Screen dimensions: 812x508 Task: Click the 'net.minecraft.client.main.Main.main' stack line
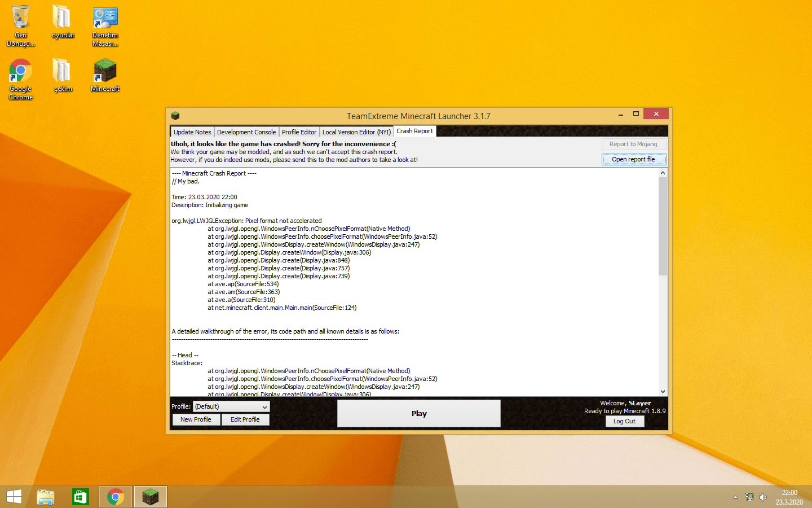[x=282, y=308]
